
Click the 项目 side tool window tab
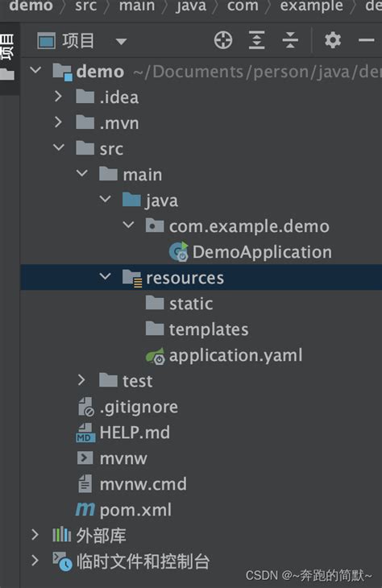coord(7,46)
